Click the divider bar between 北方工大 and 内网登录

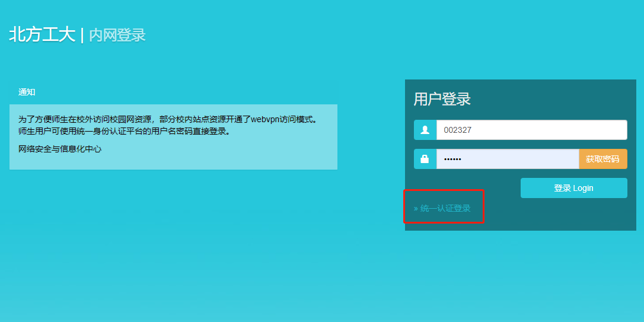point(82,35)
